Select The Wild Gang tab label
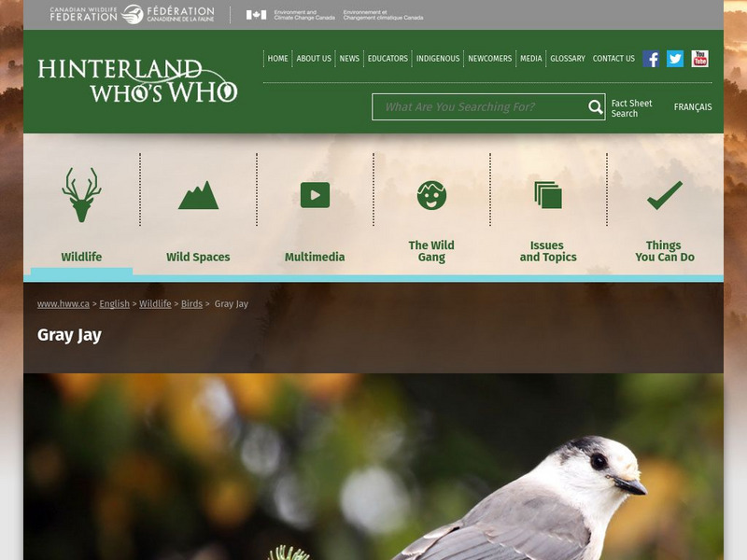Viewport: 747px width, 560px height. [x=431, y=251]
